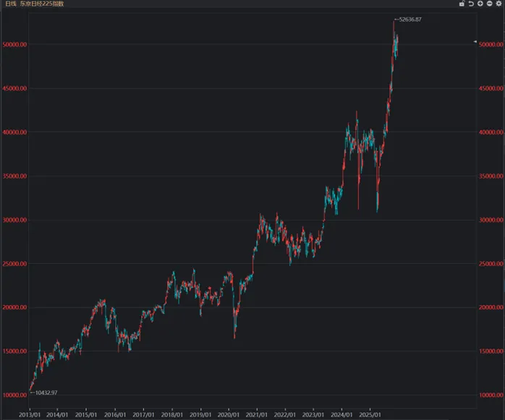Click the unlock padlock icon in chart toolbar

(462, 4)
